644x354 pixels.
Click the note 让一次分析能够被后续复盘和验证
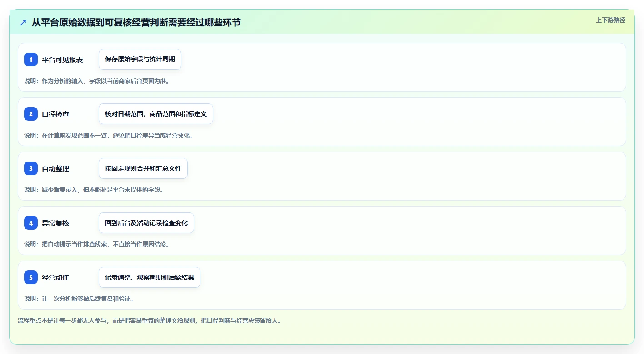coord(87,299)
